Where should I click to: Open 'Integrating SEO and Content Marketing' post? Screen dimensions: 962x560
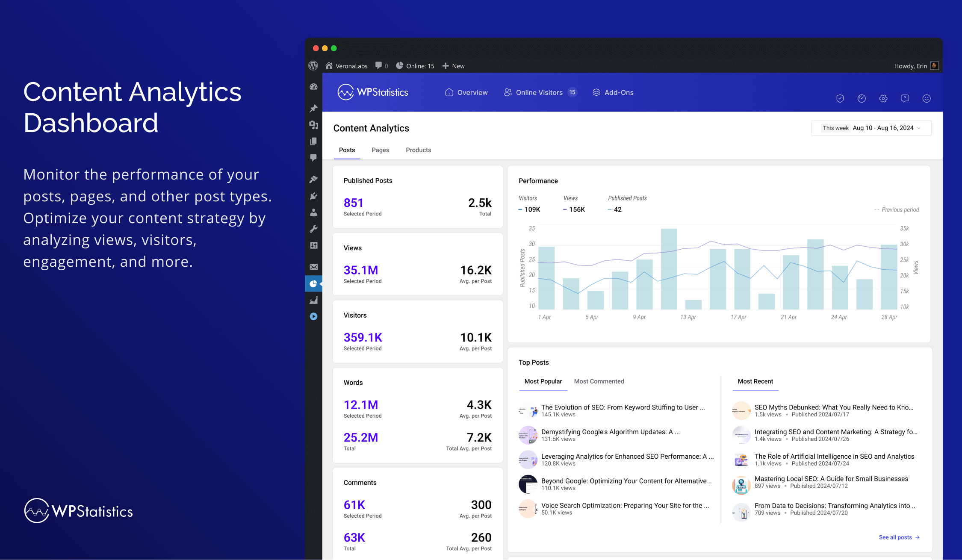(835, 432)
